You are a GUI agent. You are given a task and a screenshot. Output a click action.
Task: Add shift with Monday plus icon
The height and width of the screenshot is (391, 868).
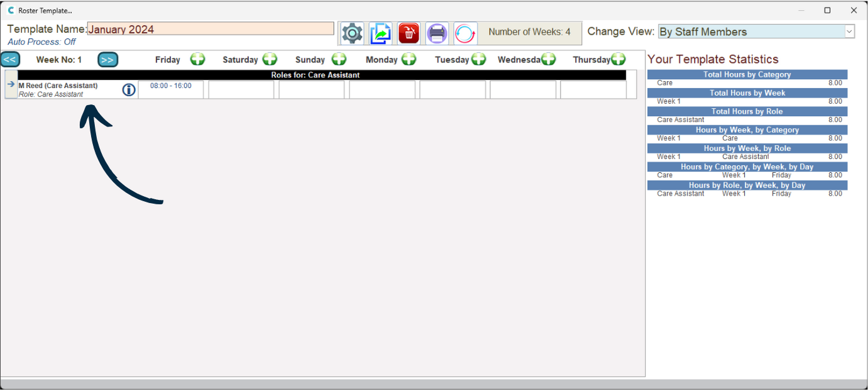tap(409, 59)
